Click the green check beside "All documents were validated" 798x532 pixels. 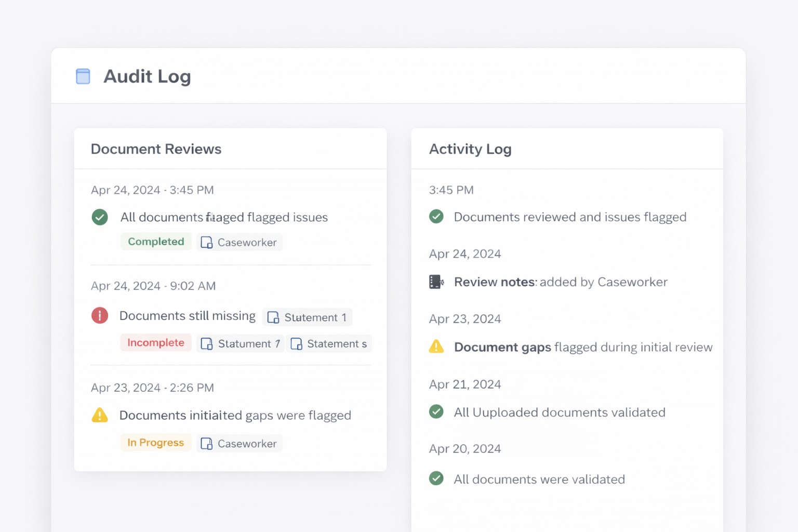coord(436,478)
